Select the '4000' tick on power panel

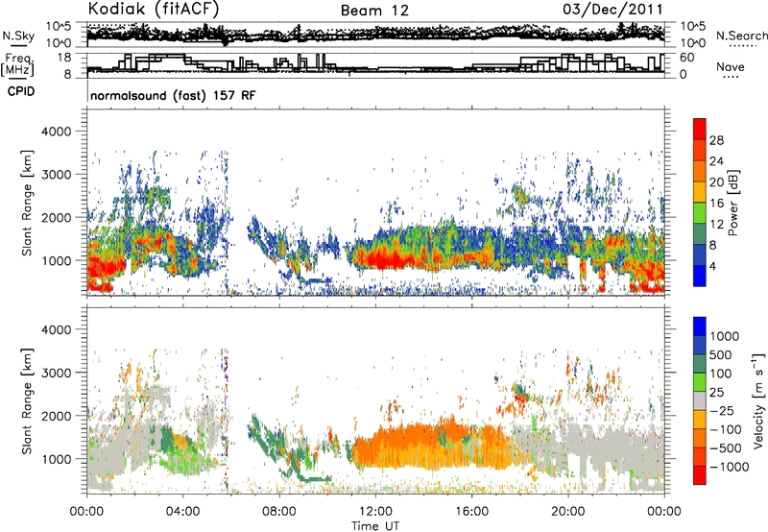point(57,132)
